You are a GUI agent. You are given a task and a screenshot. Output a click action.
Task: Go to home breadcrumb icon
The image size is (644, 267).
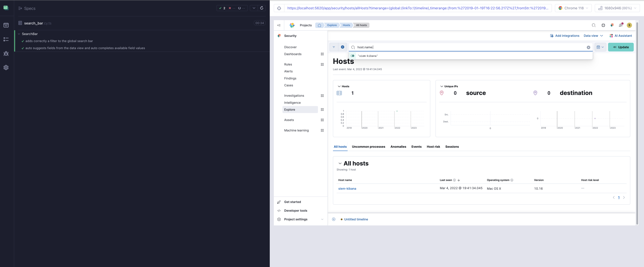(319, 25)
